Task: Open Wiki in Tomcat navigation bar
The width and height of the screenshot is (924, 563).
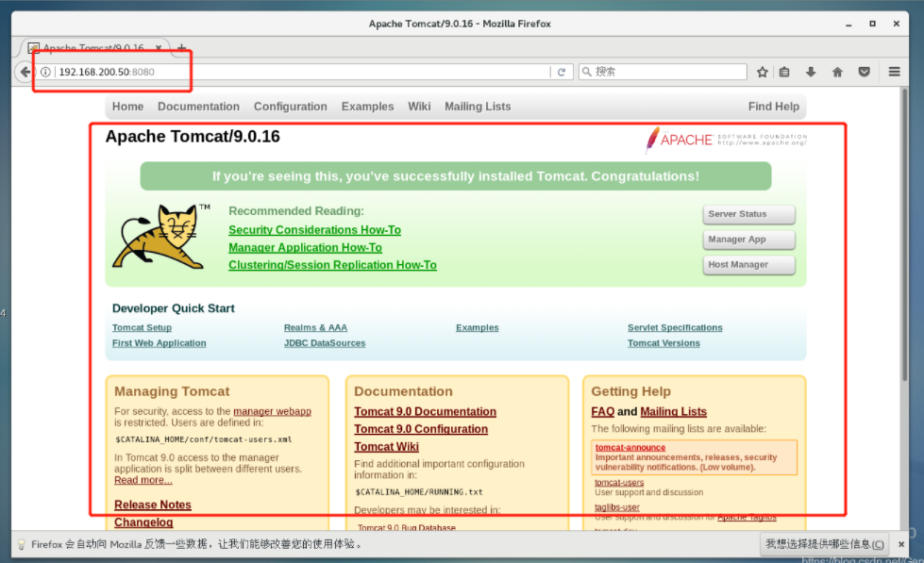Action: pyautogui.click(x=419, y=107)
